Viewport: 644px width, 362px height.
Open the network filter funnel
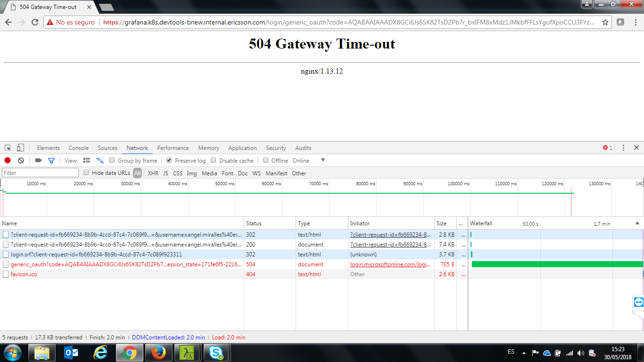(51, 160)
